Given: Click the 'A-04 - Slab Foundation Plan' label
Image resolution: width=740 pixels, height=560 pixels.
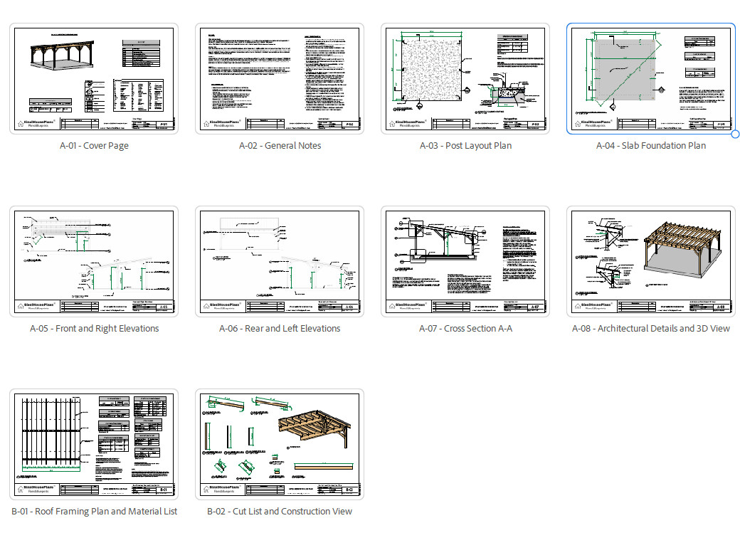Looking at the screenshot, I should pyautogui.click(x=651, y=146).
